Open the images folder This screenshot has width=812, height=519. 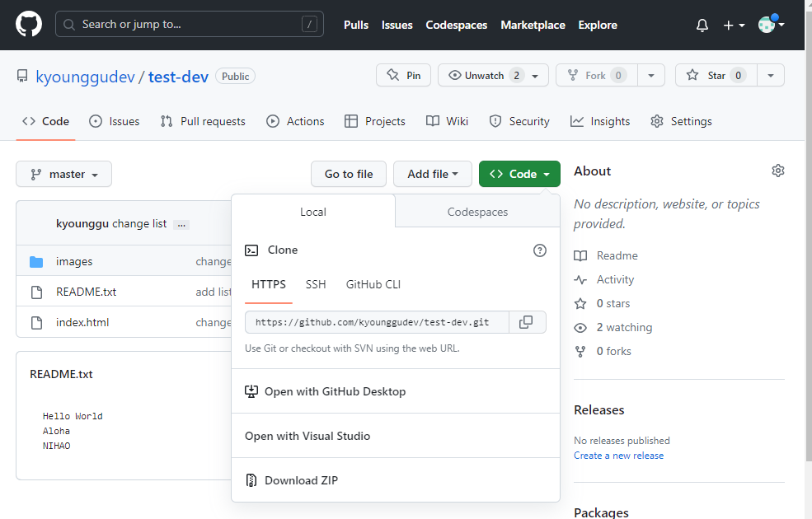74,262
